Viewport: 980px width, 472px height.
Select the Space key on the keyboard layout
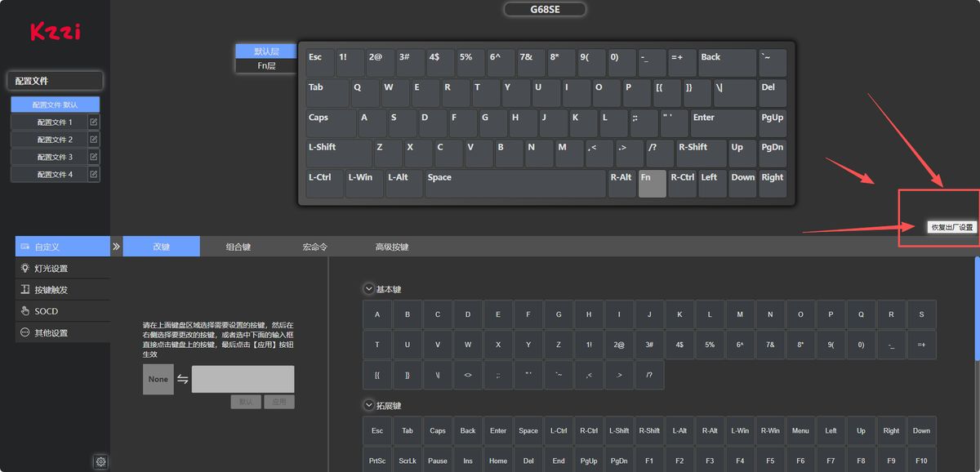(x=514, y=184)
